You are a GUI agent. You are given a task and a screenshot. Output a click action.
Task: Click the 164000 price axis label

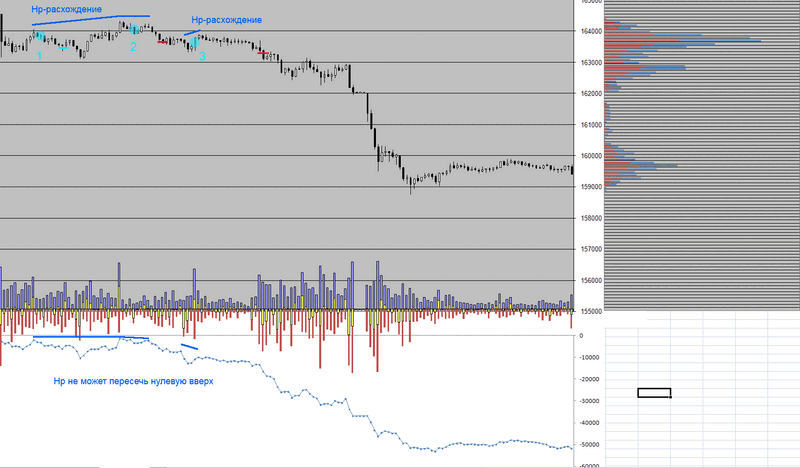590,32
